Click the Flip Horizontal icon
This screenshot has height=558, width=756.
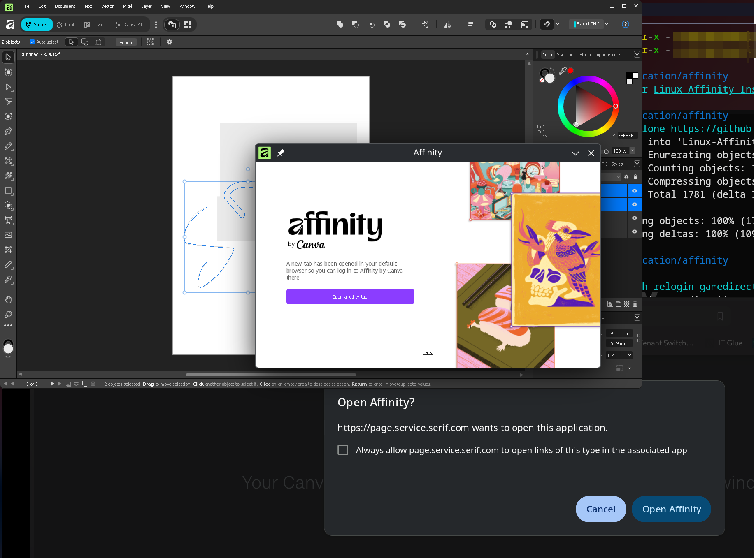(447, 25)
